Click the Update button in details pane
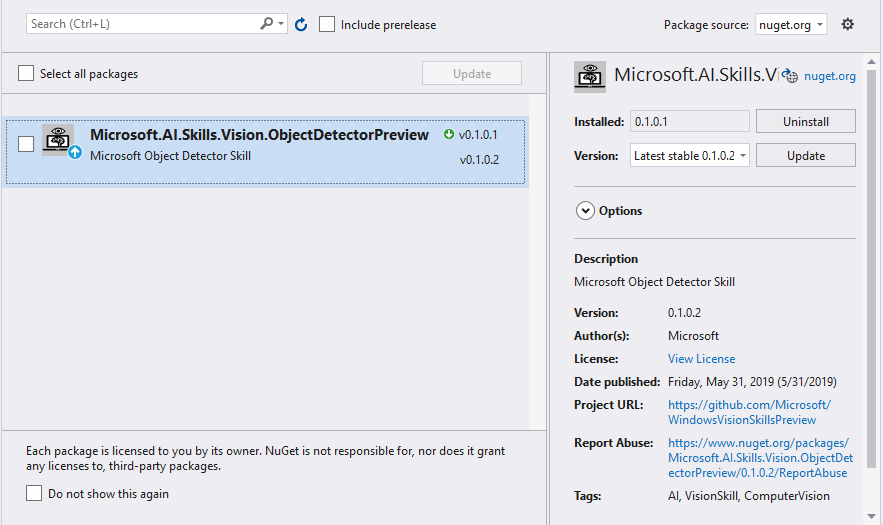The width and height of the screenshot is (883, 525). point(806,155)
